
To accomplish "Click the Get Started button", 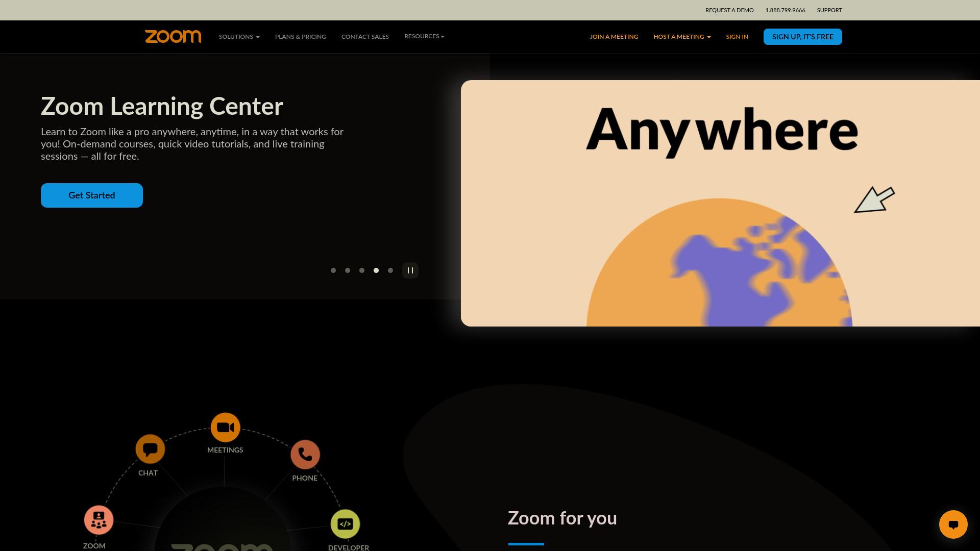I will pos(92,195).
